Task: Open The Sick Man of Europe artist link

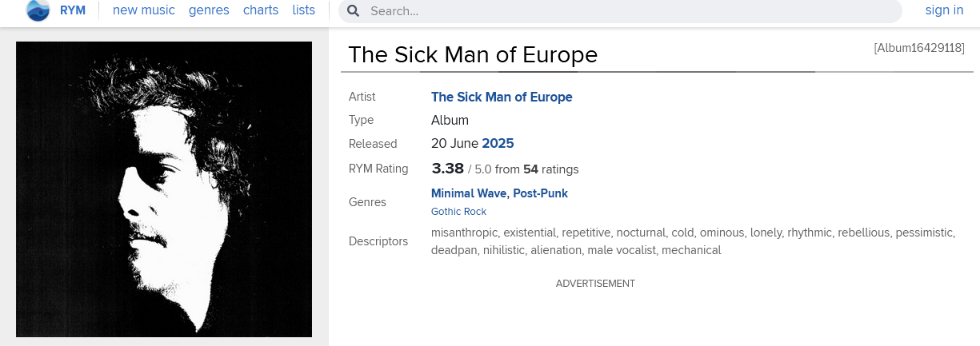Action: pyautogui.click(x=502, y=97)
